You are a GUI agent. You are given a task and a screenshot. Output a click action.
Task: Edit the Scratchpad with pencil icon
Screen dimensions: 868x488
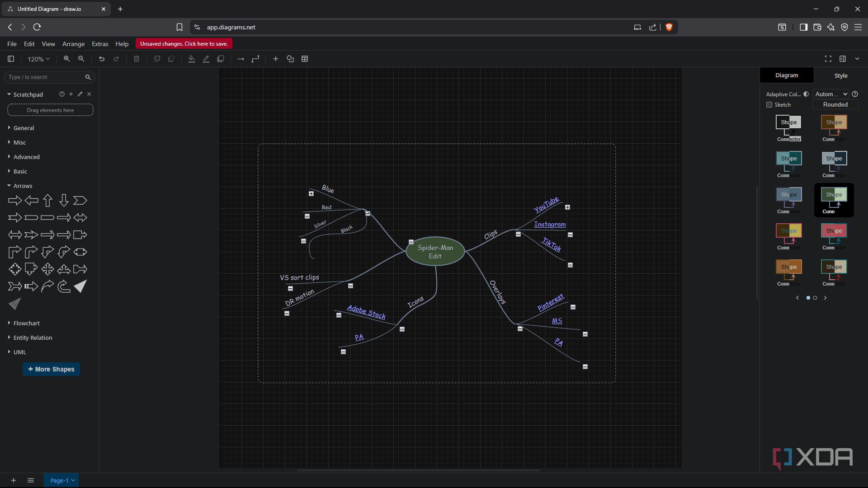pos(80,94)
